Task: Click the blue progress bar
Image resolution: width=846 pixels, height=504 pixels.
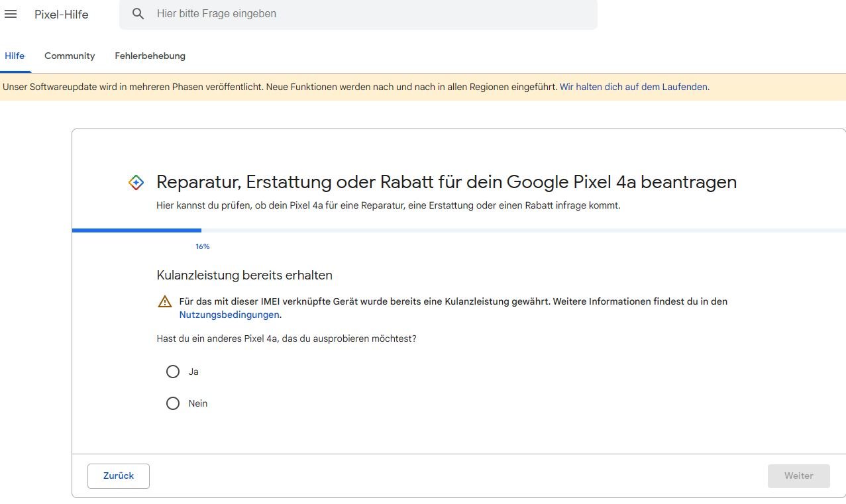Action: coord(136,230)
